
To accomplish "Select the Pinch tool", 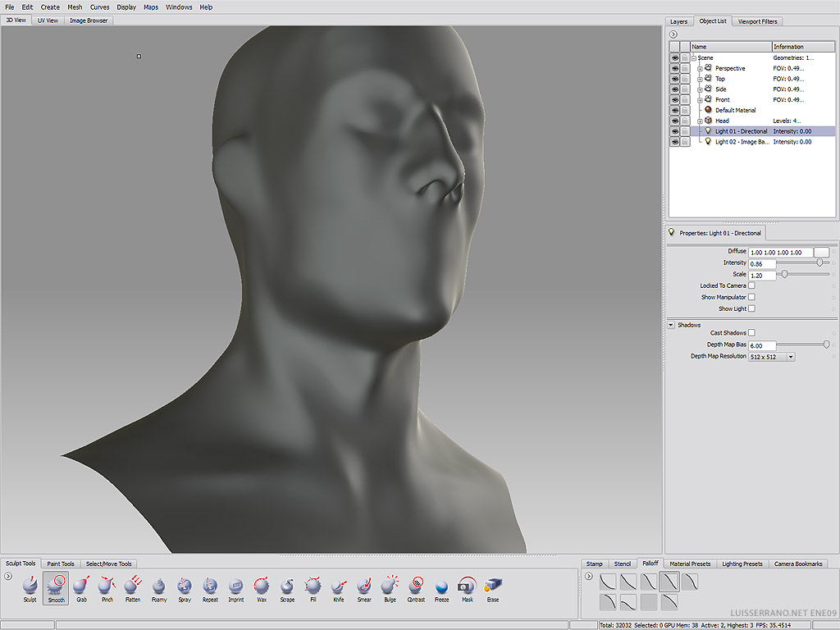I will point(107,588).
